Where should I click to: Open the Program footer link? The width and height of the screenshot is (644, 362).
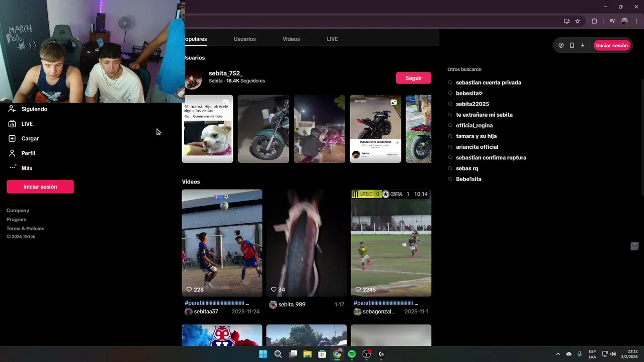tap(17, 220)
